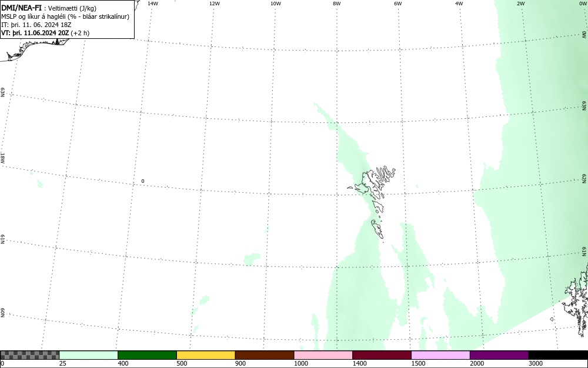Click the '0' contour value on map
The height and width of the screenshot is (368, 588).
tap(142, 182)
